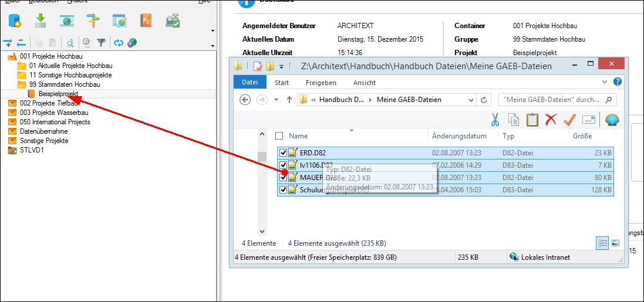Click the orange checkmark icon in Explorer
Screen dimensions: 644x302
pos(569,120)
